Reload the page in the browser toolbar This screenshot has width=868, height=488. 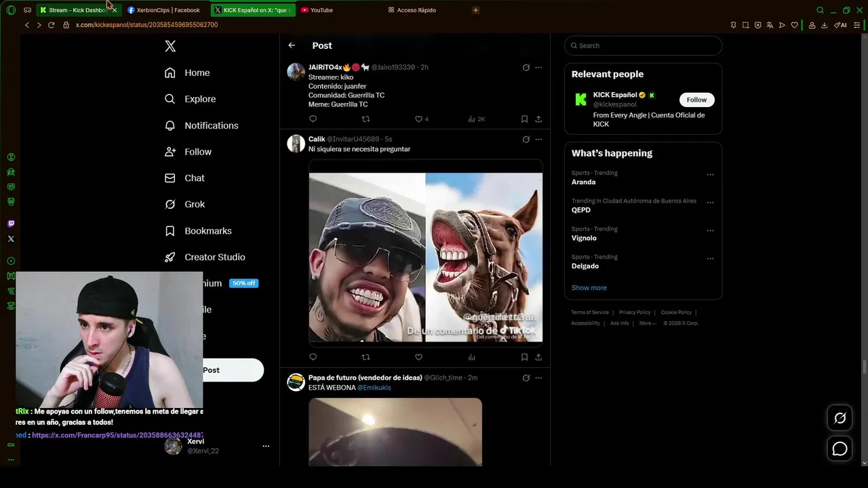click(x=51, y=25)
